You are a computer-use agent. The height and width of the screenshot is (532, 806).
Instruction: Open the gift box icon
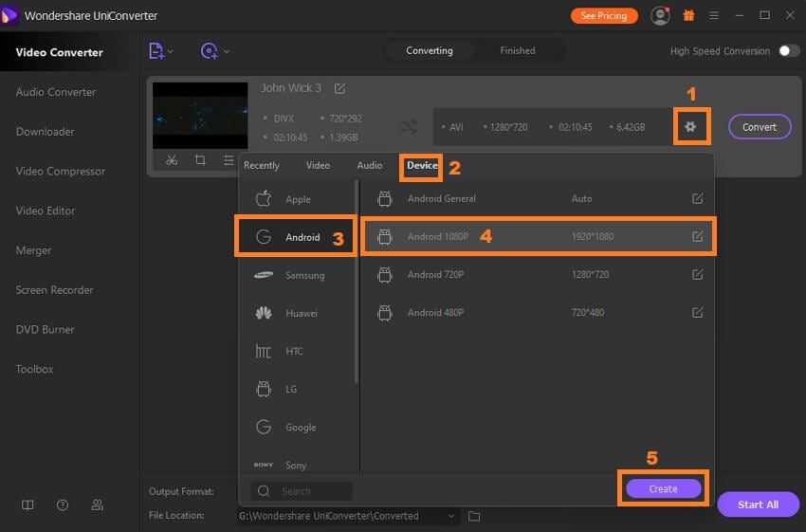point(688,15)
